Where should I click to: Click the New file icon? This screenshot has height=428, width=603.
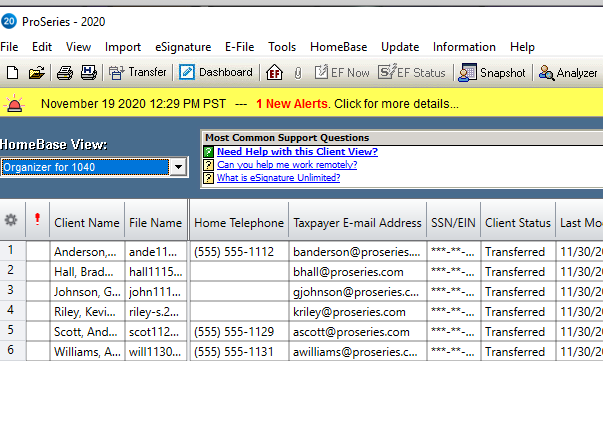pos(12,72)
